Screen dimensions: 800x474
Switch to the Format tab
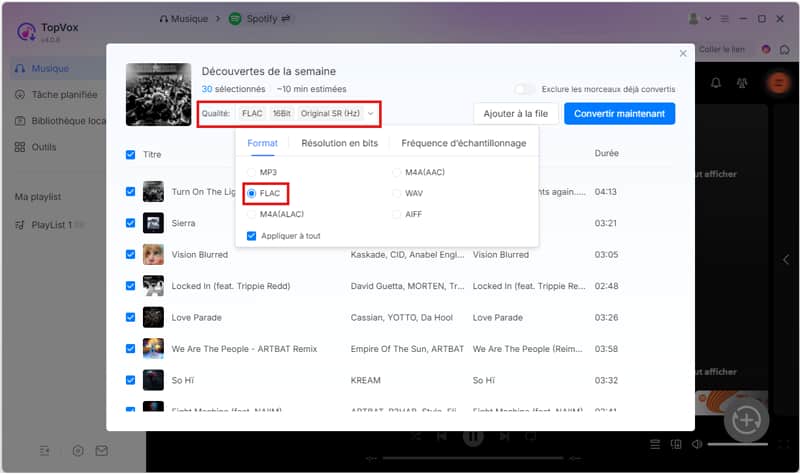262,143
